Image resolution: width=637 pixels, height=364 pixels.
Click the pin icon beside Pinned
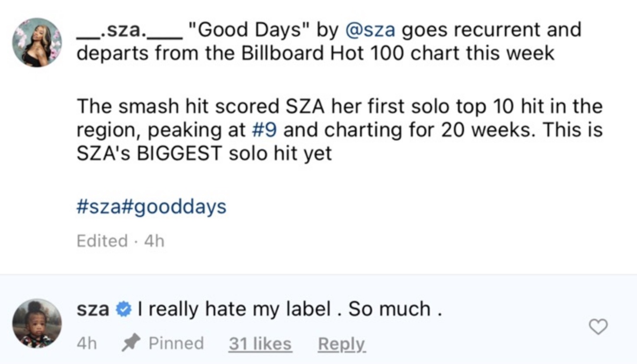131,343
